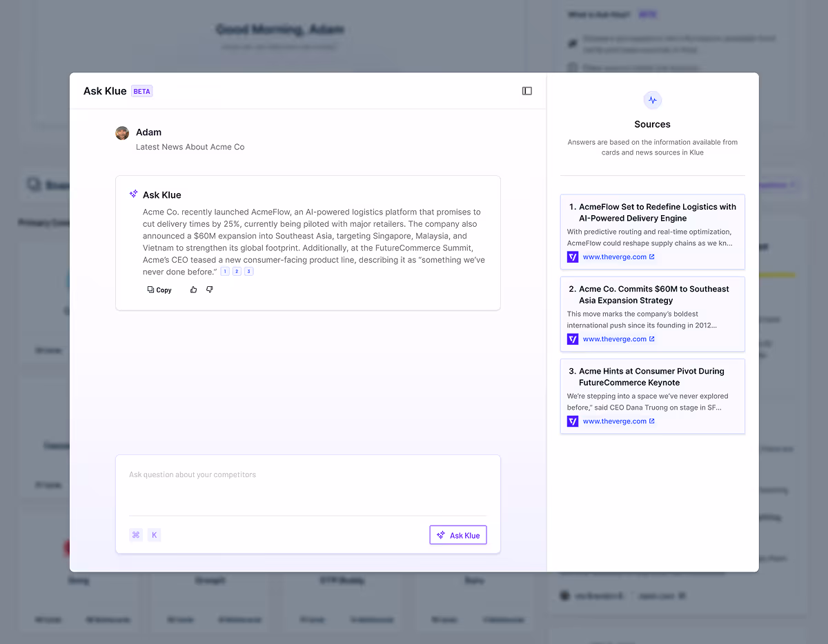This screenshot has height=644, width=828.
Task: Click Adam's avatar picture
Action: 122,133
